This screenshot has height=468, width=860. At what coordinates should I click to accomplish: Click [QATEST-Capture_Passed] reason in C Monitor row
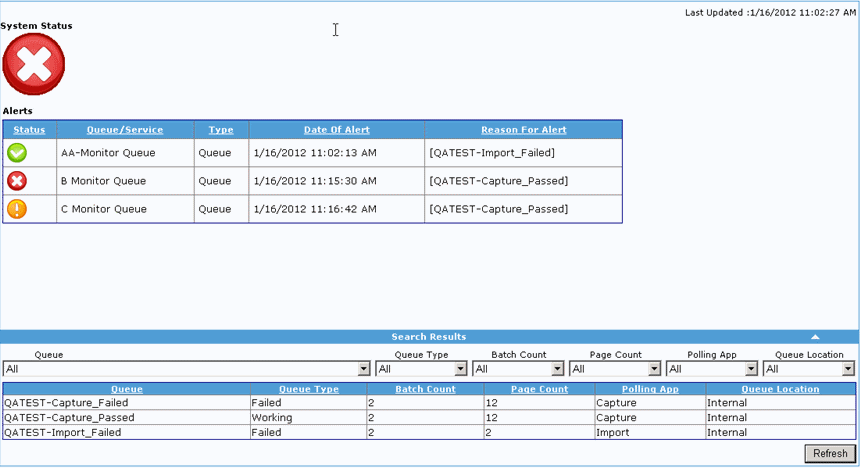coord(499,209)
